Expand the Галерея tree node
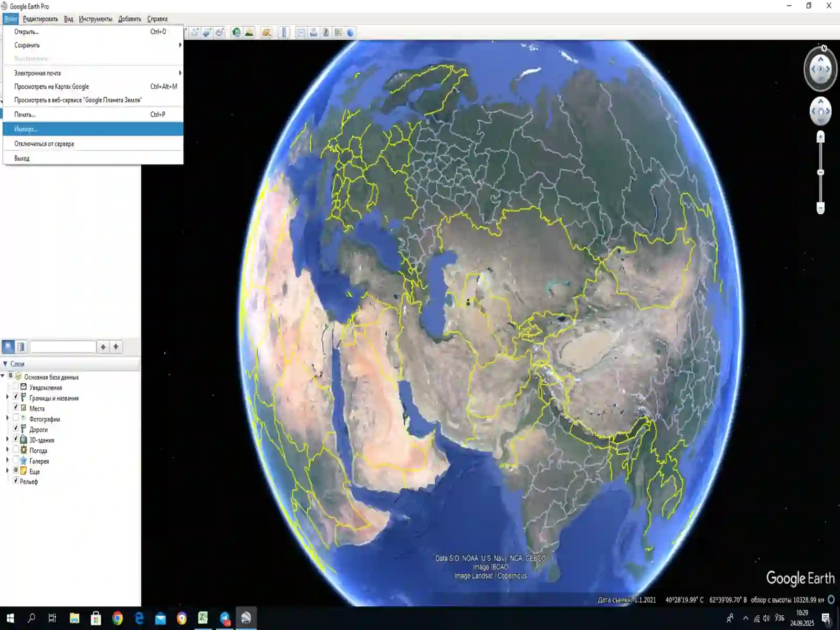This screenshot has height=630, width=840. coord(7,460)
